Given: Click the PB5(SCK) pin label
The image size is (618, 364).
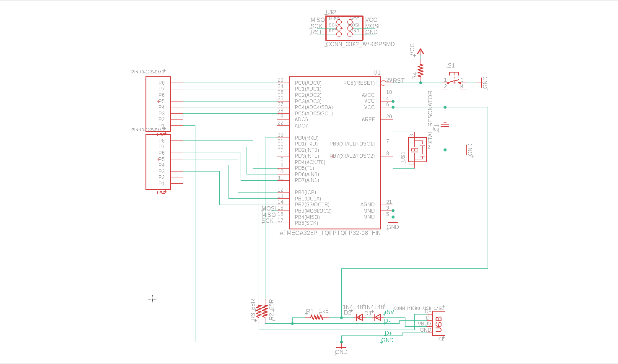Looking at the screenshot, I should 306,223.
